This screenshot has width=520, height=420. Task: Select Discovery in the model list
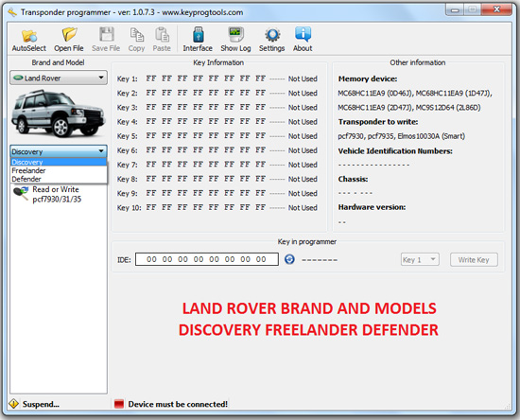tap(59, 162)
